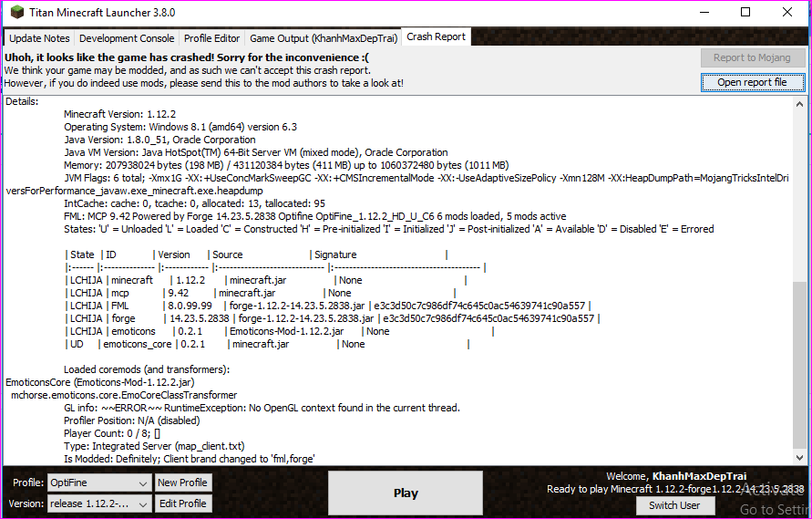Viewport: 812px width, 519px height.
Task: Click the 'Operating System: Windows 8.1' line
Action: point(180,127)
